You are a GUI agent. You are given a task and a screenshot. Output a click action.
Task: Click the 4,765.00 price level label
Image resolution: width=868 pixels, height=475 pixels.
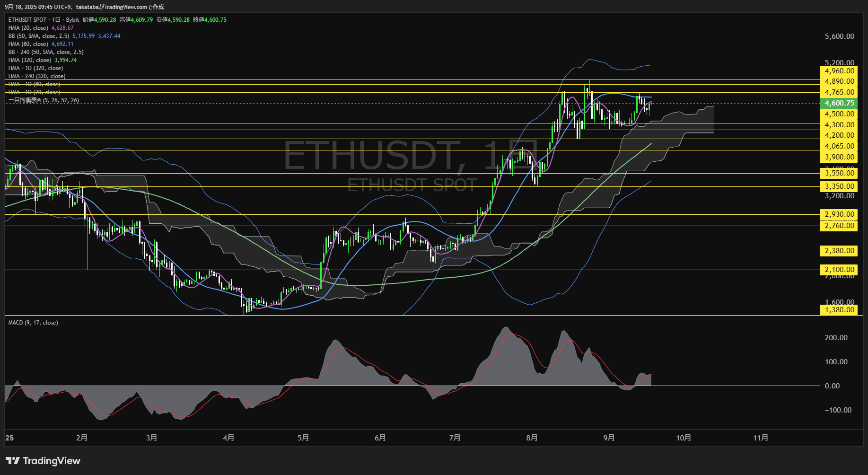coord(839,92)
